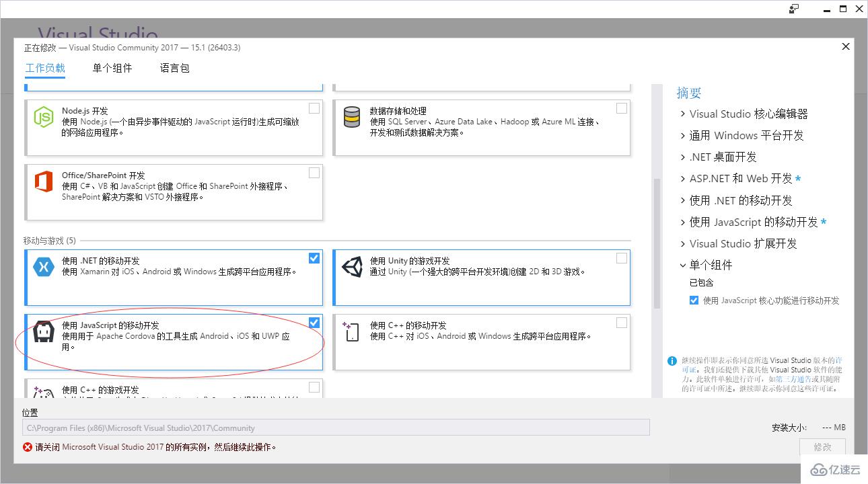The image size is (868, 484).
Task: Toggle 使用 JavaScript 核心功能进行移动开发 component checkbox
Action: (x=694, y=300)
